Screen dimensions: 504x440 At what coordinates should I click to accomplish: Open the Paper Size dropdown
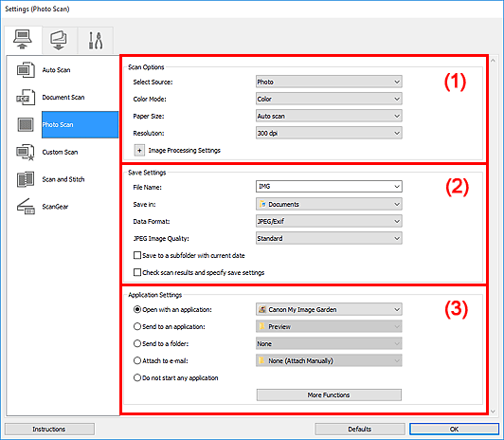point(329,116)
